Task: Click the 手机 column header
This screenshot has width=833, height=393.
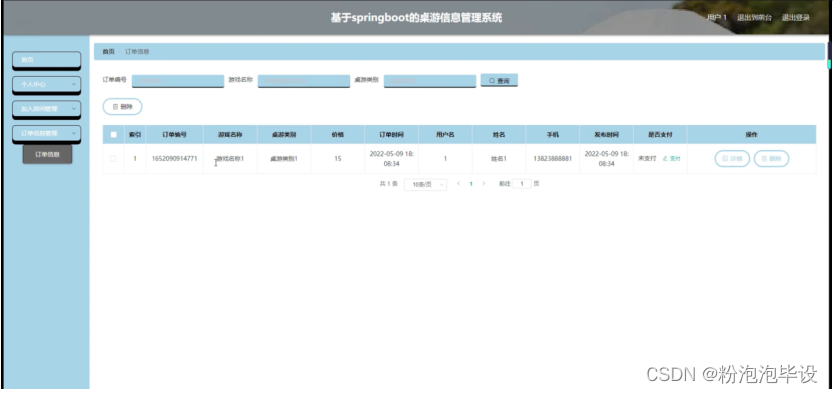Action: coord(552,134)
